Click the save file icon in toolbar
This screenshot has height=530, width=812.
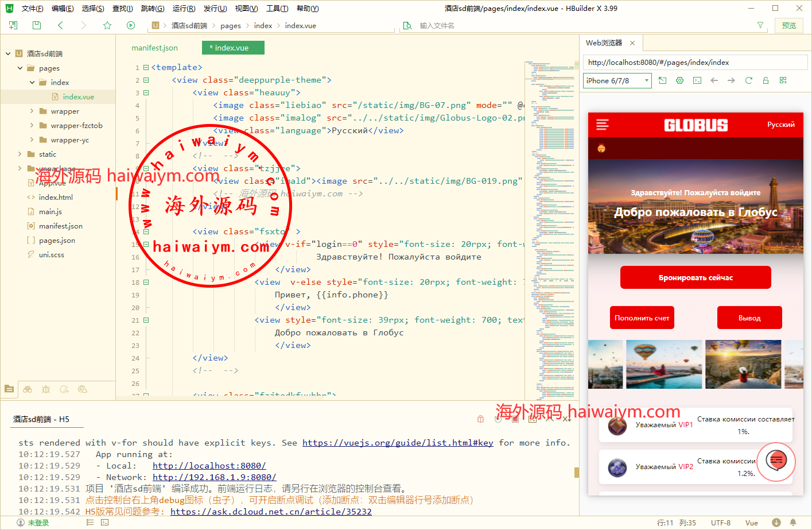point(37,25)
